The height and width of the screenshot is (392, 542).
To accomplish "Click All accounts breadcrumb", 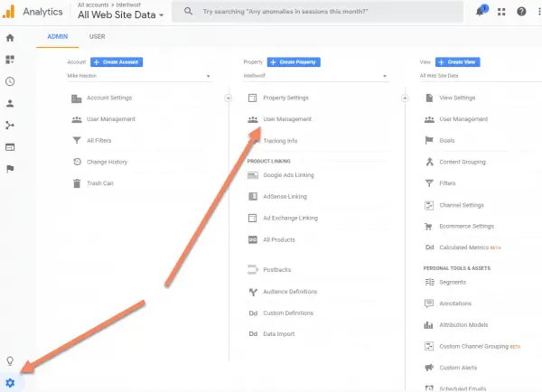I will [93, 5].
